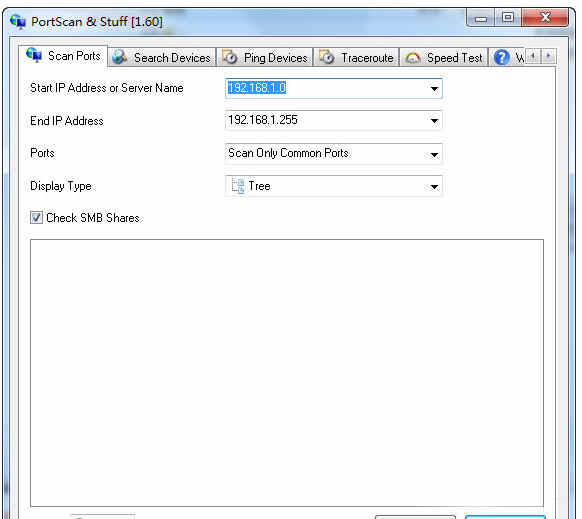Viewport: 582px width, 519px height.
Task: Uncheck the Check SMB Shares checkbox
Action: coord(36,218)
